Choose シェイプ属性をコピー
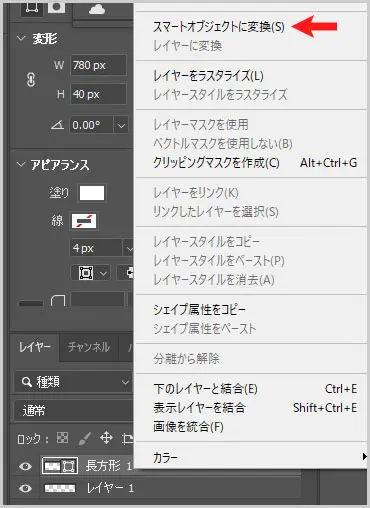This screenshot has width=370, height=508. pos(199,309)
